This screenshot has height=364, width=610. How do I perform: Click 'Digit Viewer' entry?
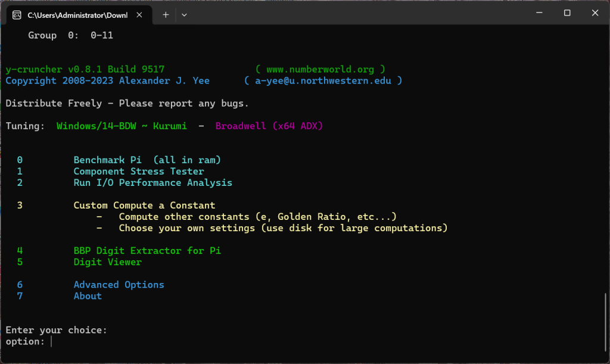(107, 262)
